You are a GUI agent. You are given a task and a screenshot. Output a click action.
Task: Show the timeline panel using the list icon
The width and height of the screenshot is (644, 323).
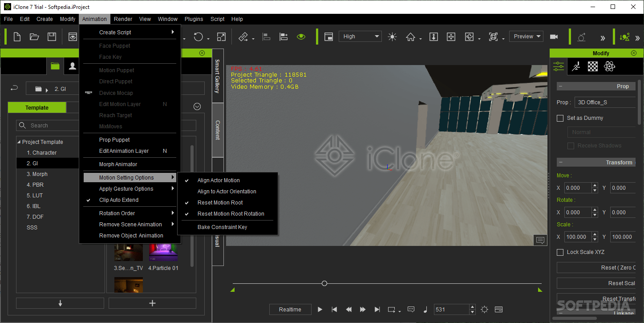pos(498,309)
